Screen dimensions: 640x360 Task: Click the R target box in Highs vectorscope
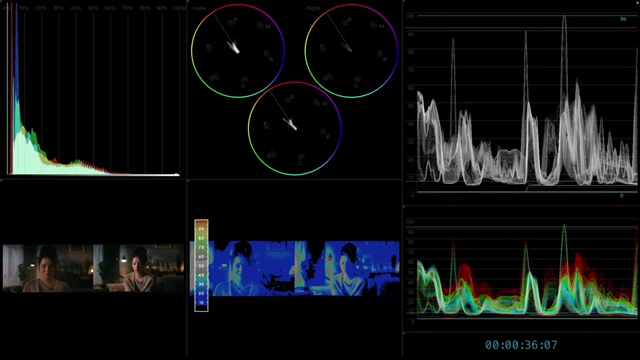(x=346, y=22)
